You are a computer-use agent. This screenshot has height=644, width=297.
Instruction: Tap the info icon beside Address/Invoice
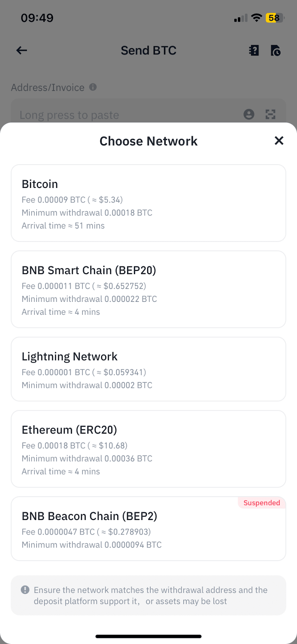[93, 87]
